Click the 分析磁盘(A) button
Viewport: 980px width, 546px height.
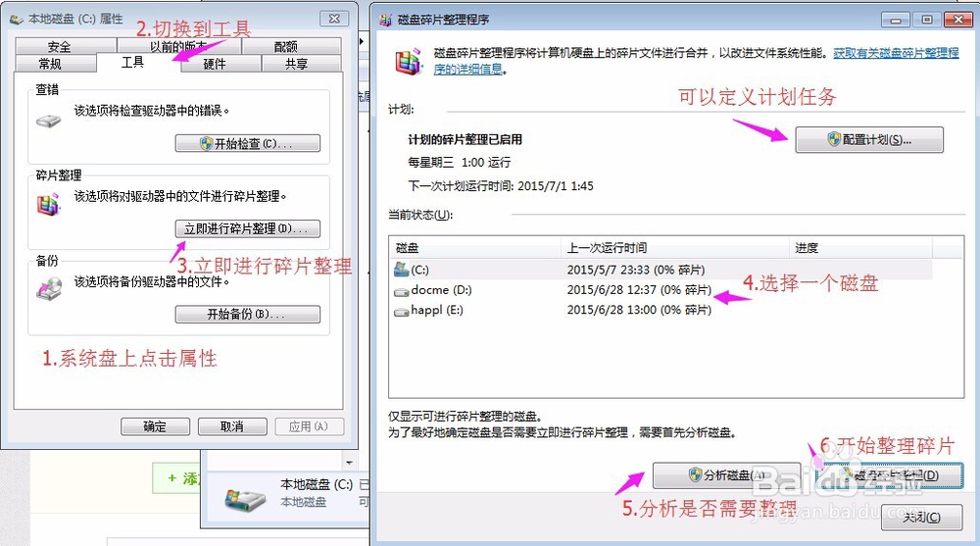click(727, 475)
